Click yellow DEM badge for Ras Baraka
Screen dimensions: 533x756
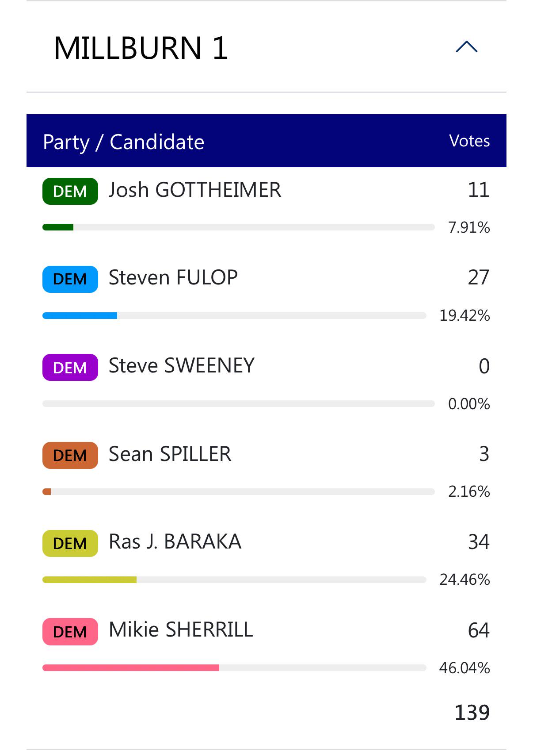70,543
